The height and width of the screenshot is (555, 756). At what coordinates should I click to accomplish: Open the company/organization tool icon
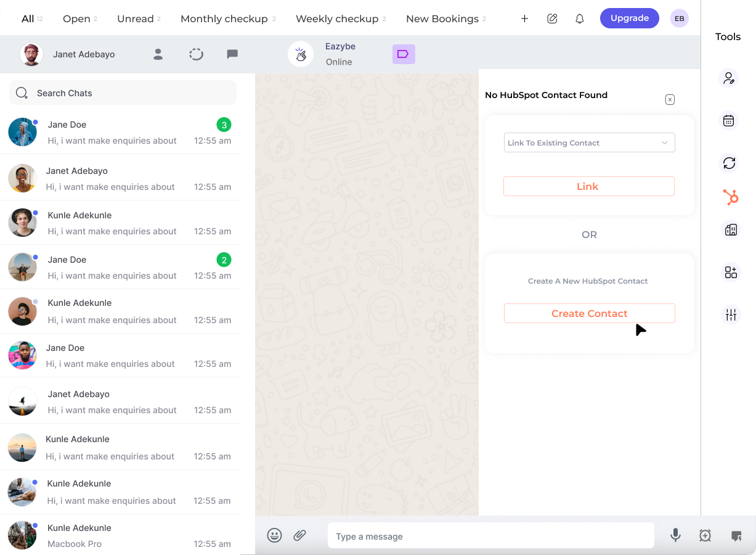click(x=730, y=229)
